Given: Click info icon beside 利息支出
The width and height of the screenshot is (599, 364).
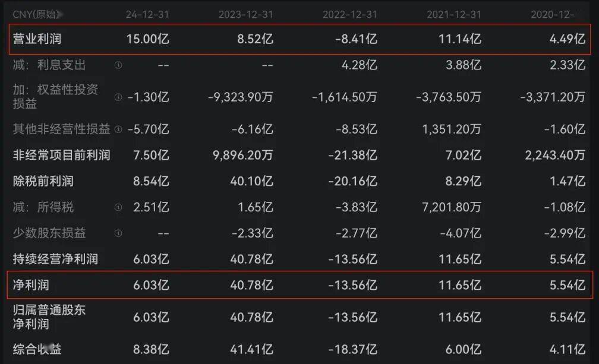Looking at the screenshot, I should pyautogui.click(x=118, y=65).
